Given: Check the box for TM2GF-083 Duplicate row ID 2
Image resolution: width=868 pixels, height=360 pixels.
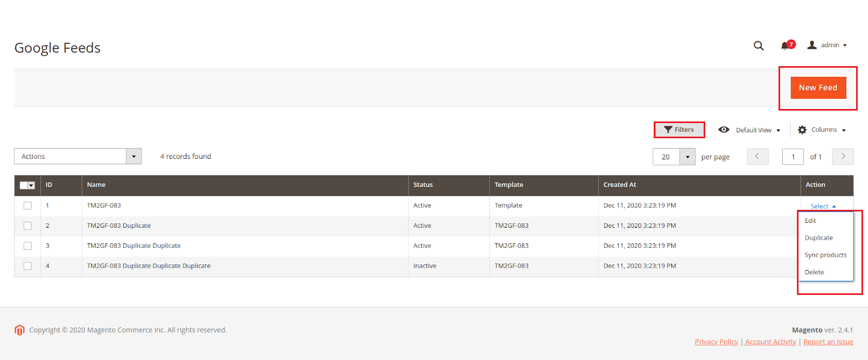Looking at the screenshot, I should (28, 226).
